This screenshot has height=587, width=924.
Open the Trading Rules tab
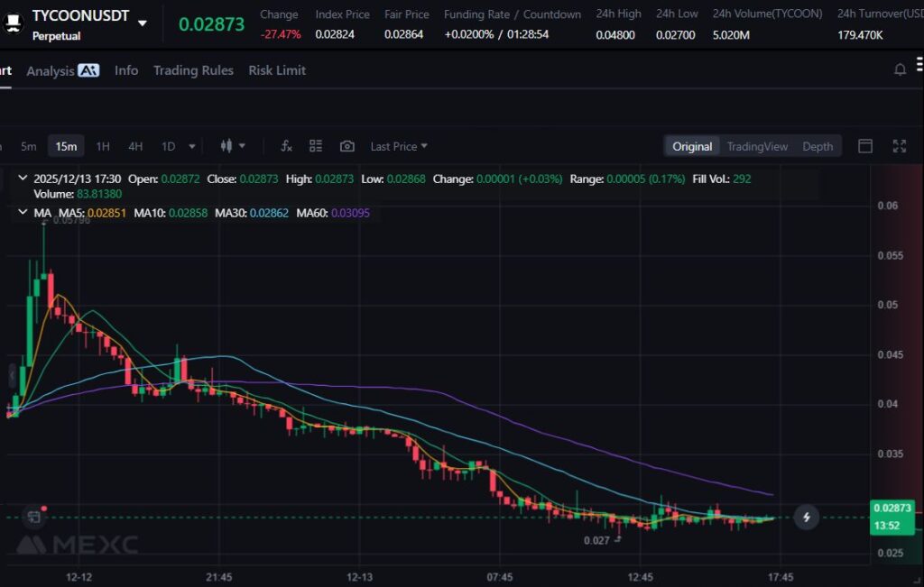point(193,70)
